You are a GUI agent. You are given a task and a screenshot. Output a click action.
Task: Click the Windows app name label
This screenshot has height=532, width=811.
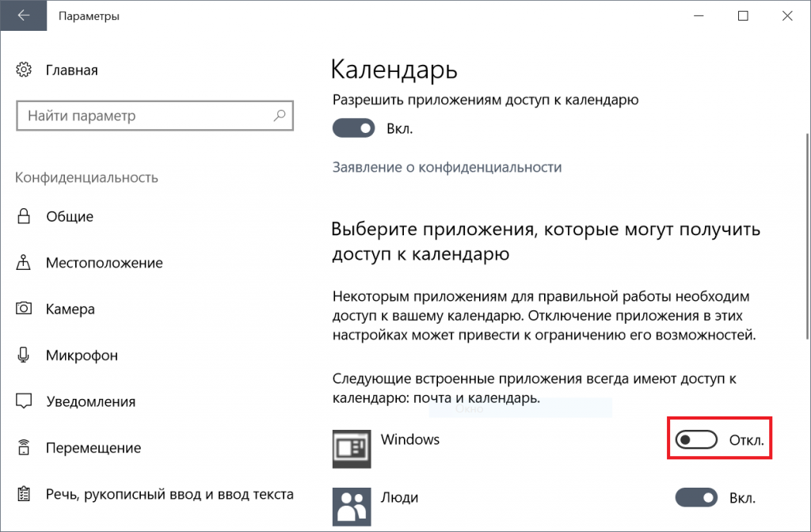point(410,439)
